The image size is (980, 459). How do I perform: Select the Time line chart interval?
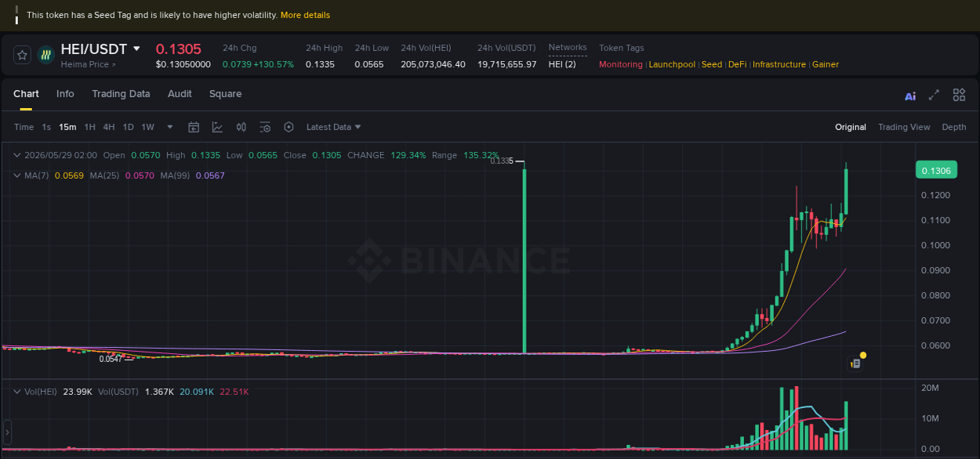[24, 127]
